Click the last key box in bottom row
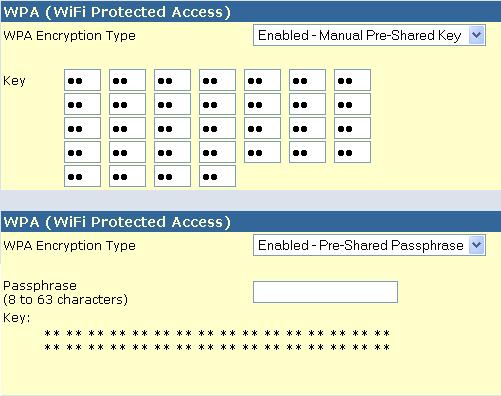 (217, 176)
